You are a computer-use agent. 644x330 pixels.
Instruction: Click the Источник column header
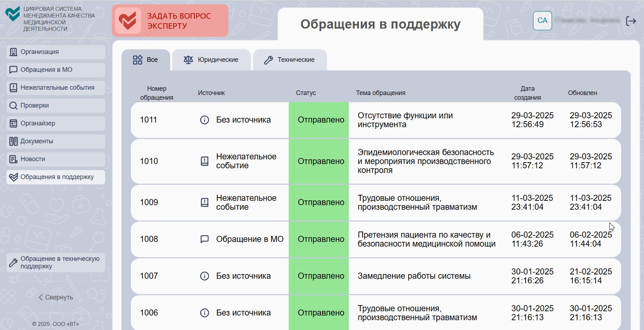(211, 93)
